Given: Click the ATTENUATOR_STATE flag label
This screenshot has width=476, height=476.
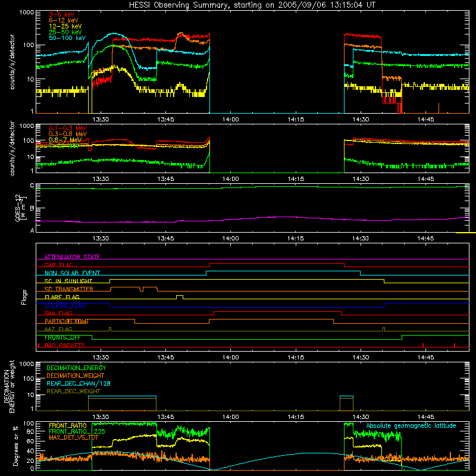Looking at the screenshot, I should coord(72,257).
